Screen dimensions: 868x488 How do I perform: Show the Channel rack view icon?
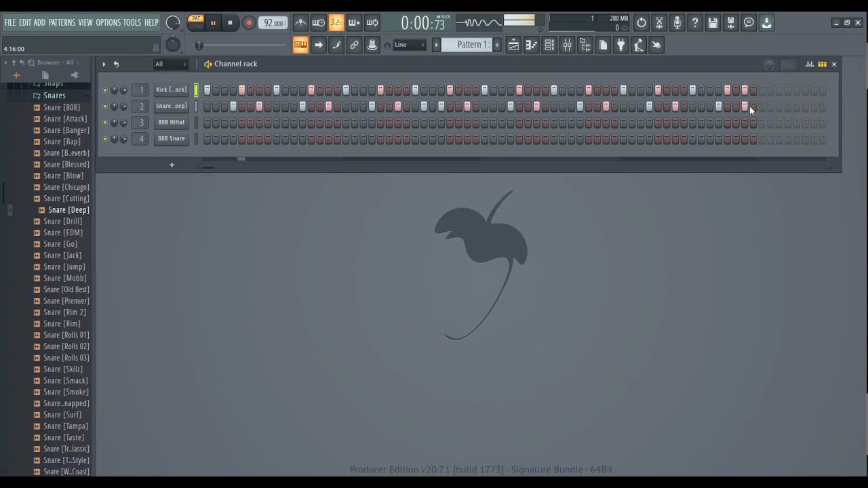point(549,45)
